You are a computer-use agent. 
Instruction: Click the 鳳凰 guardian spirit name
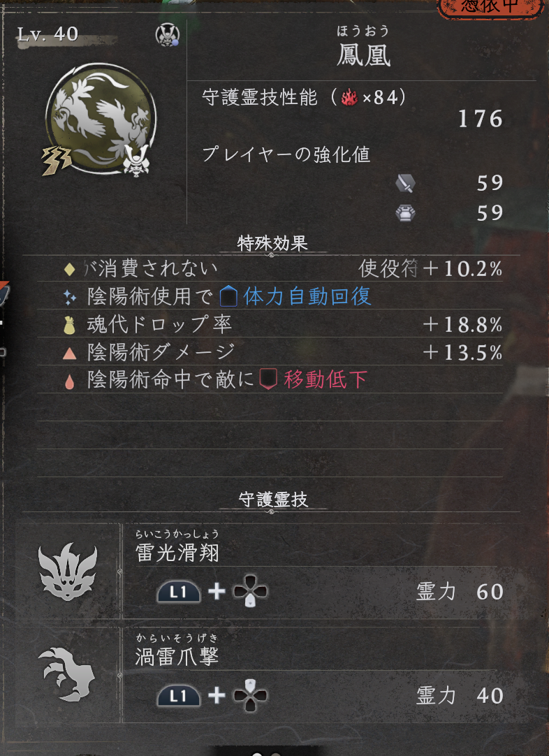coord(363,57)
